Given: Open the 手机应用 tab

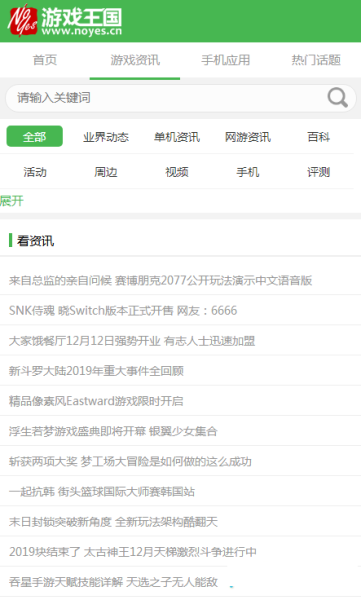Looking at the screenshot, I should pos(225,60).
